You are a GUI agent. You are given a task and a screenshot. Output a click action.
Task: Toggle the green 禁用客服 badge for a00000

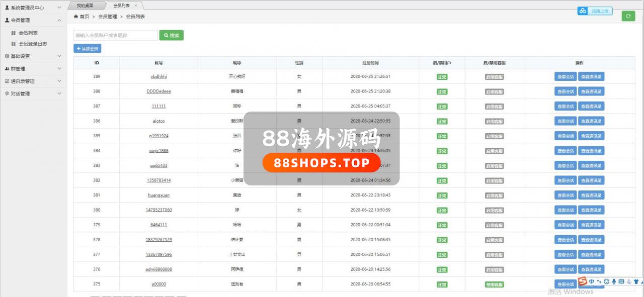click(494, 284)
